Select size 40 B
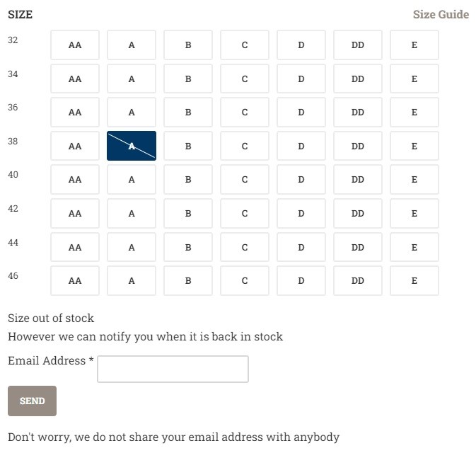The image size is (476, 453). click(x=188, y=180)
